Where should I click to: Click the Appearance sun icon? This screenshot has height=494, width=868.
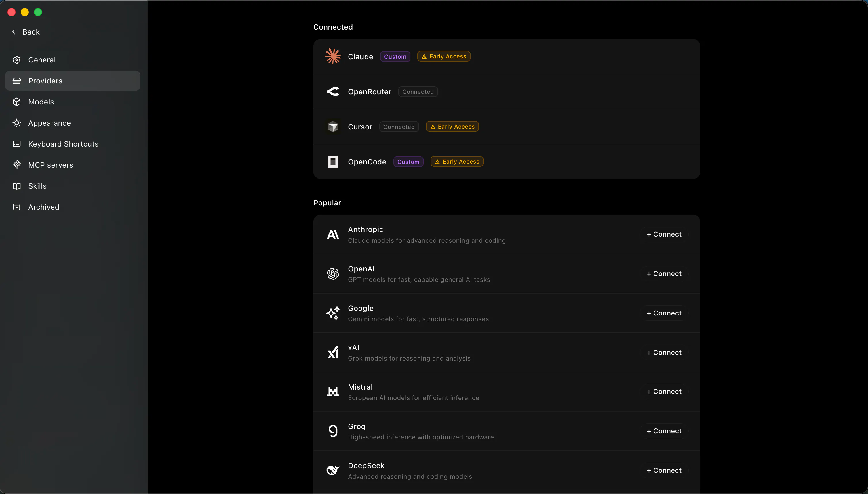click(17, 123)
